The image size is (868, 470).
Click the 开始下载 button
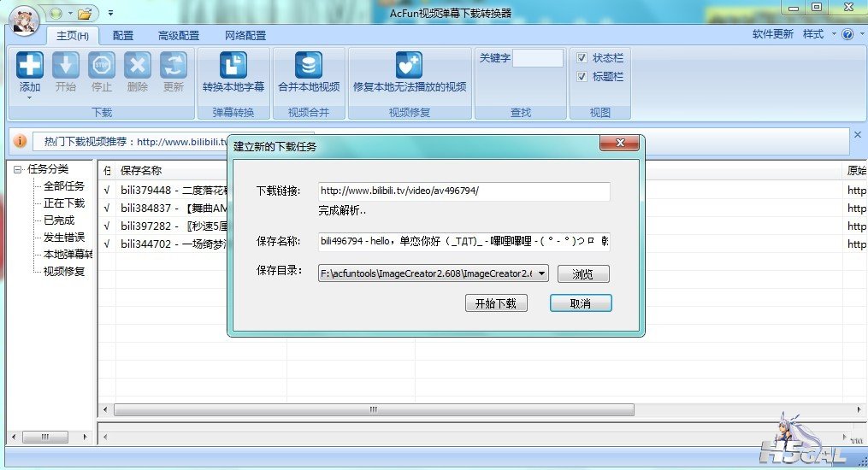tap(496, 303)
